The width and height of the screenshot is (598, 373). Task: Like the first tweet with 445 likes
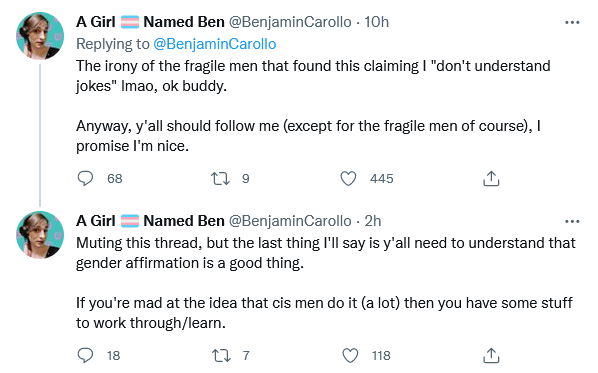click(x=348, y=178)
